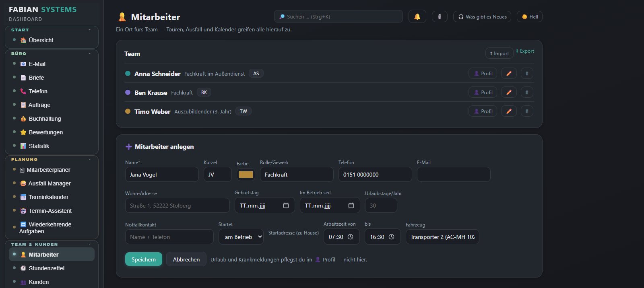Open calendar picker for Im Betrieb seit

(x=351, y=206)
